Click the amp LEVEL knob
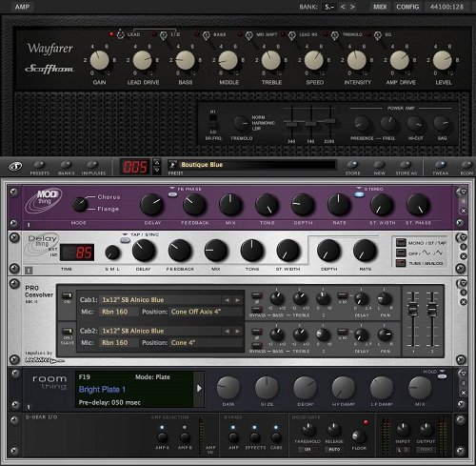The image size is (476, 466). click(443, 60)
